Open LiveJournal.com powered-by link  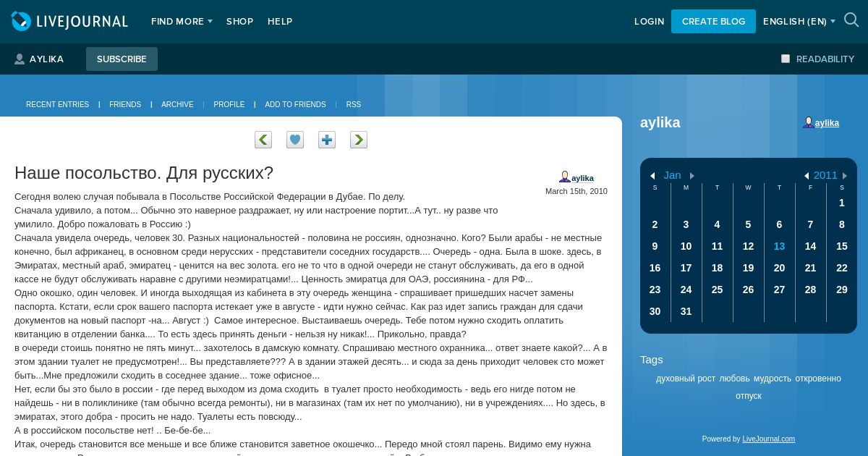click(768, 439)
